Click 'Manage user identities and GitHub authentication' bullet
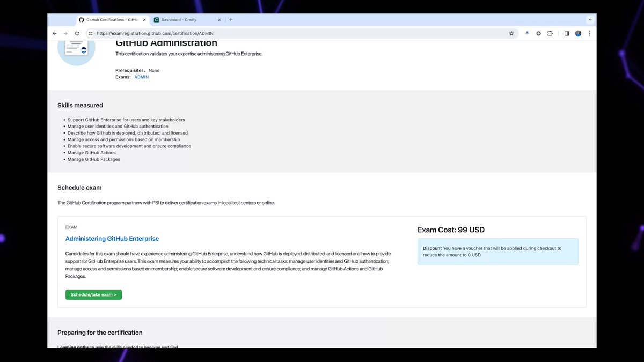The image size is (644, 362). coord(118,127)
